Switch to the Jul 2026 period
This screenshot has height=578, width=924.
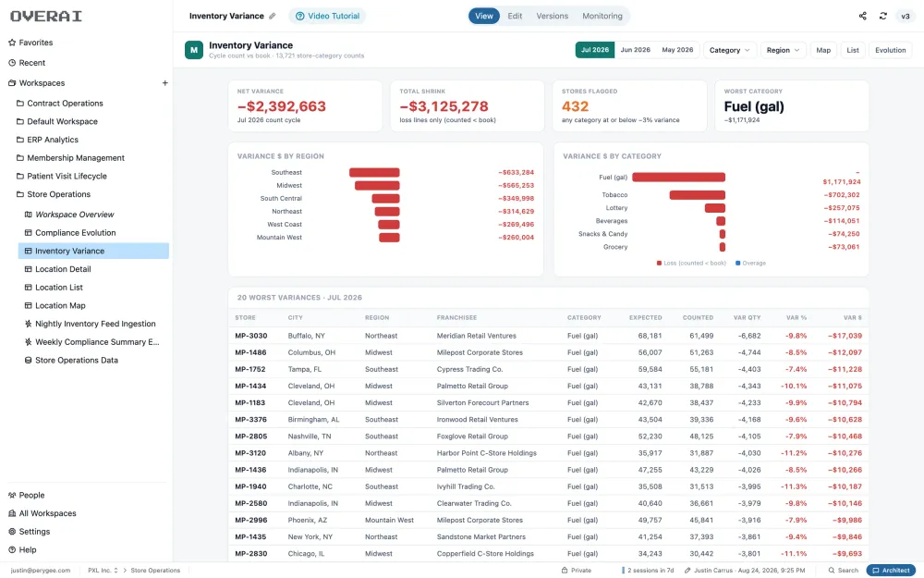594,50
